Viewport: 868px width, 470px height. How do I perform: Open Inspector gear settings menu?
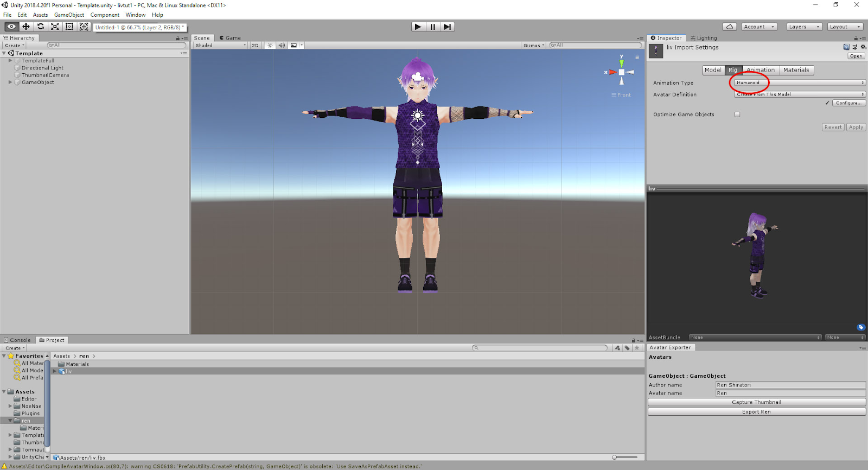point(863,47)
